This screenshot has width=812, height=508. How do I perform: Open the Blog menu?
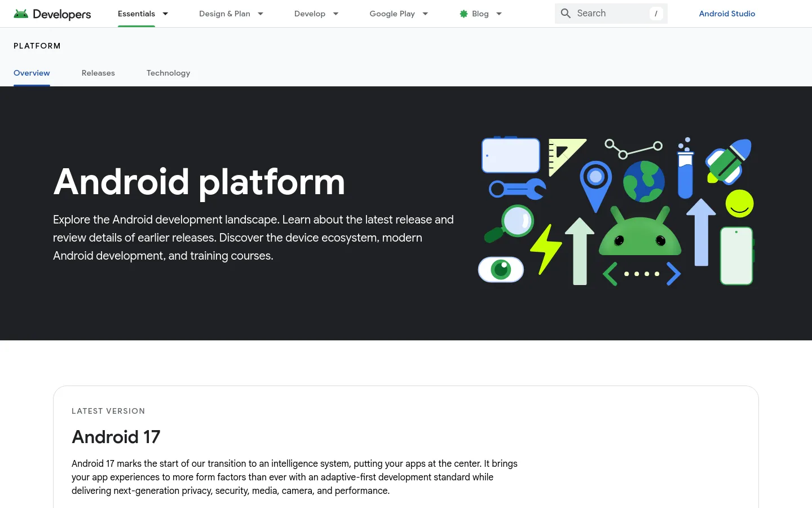(x=480, y=14)
